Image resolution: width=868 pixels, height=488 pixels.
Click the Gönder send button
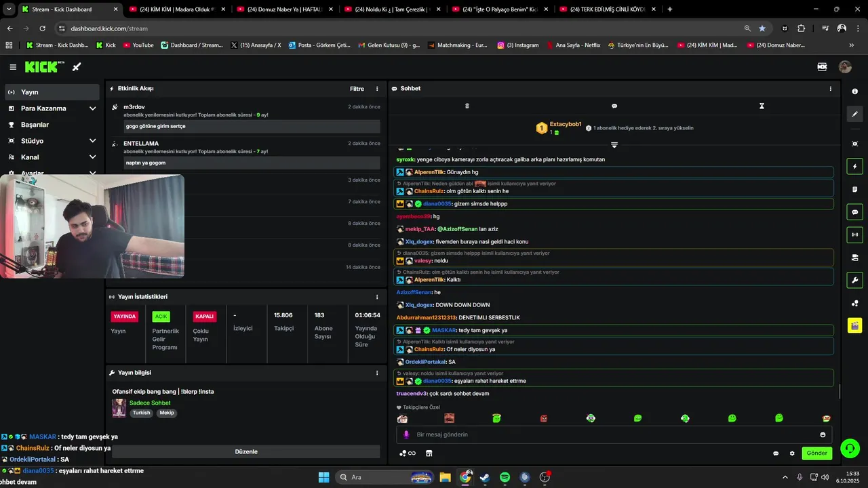tap(816, 453)
